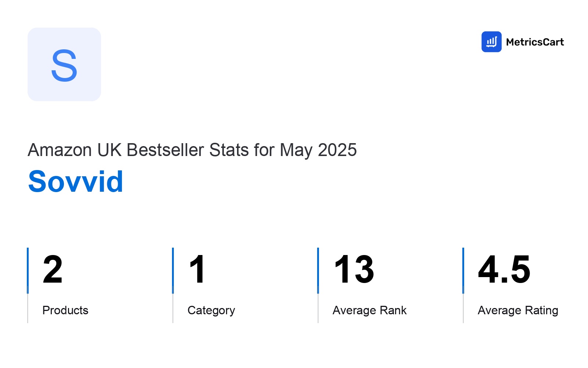The width and height of the screenshot is (588, 368).
Task: Click the Average Rating value 4.5
Action: tap(504, 270)
